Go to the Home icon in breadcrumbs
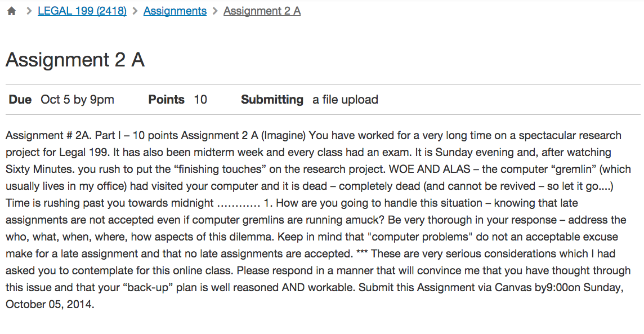Screen dimensions: 644x334 click(11, 11)
